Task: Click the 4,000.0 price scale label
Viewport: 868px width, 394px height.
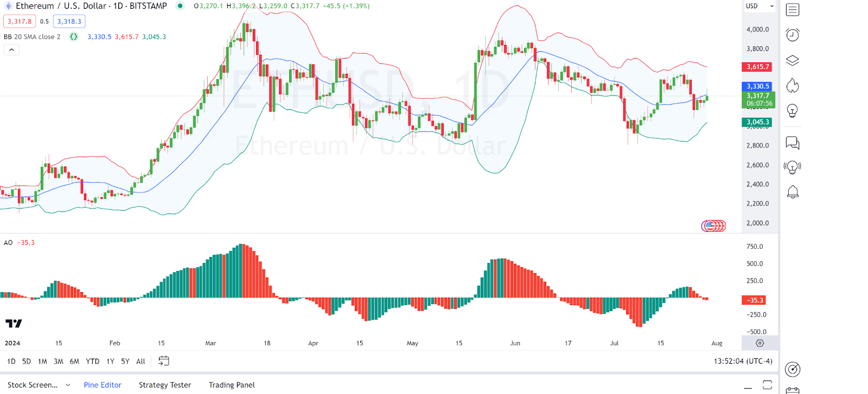Action: (757, 29)
